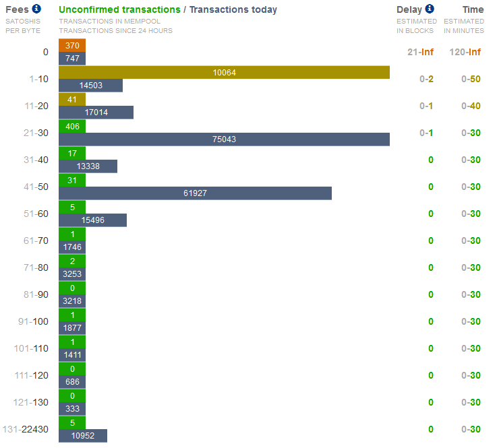Select the yellow bar showing 41
The image size is (497, 448).
[x=72, y=100]
